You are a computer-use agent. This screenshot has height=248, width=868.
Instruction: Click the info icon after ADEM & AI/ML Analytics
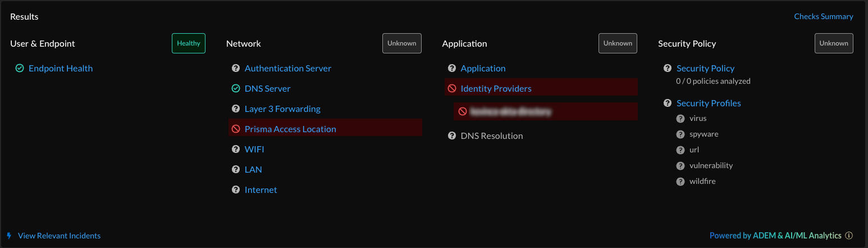pyautogui.click(x=849, y=236)
